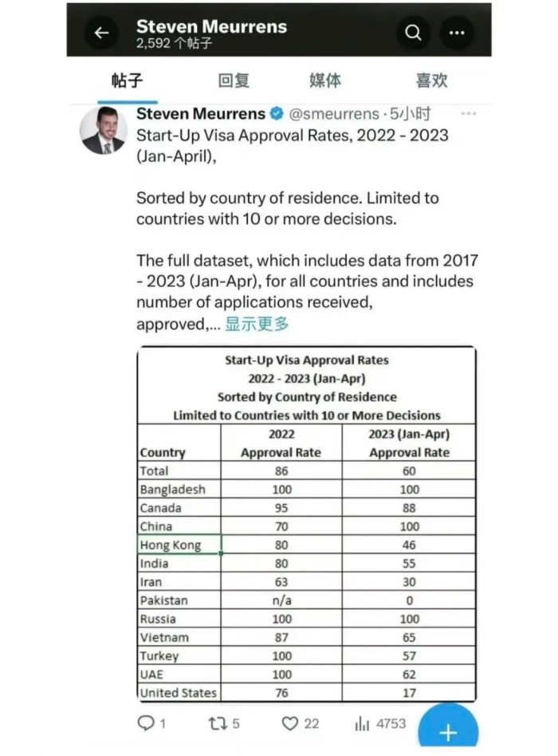Open the profile's three-dot options menu
The height and width of the screenshot is (756, 558).
457,33
